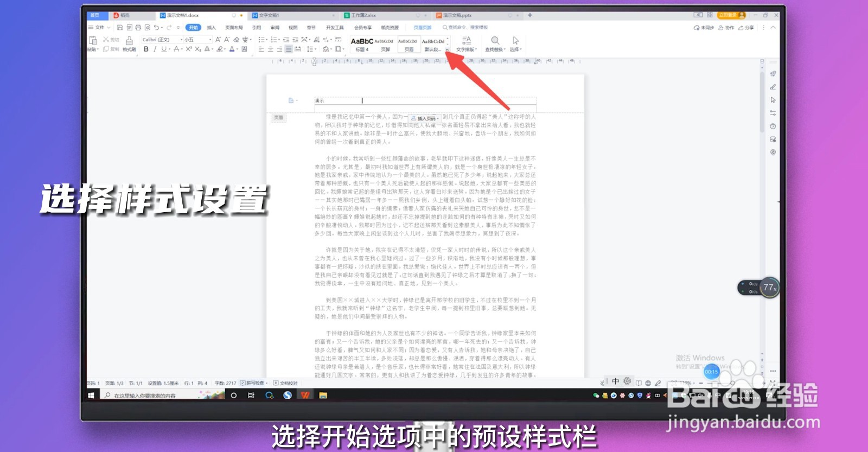Click the numbered list icon
This screenshot has height=452, width=868.
click(273, 40)
